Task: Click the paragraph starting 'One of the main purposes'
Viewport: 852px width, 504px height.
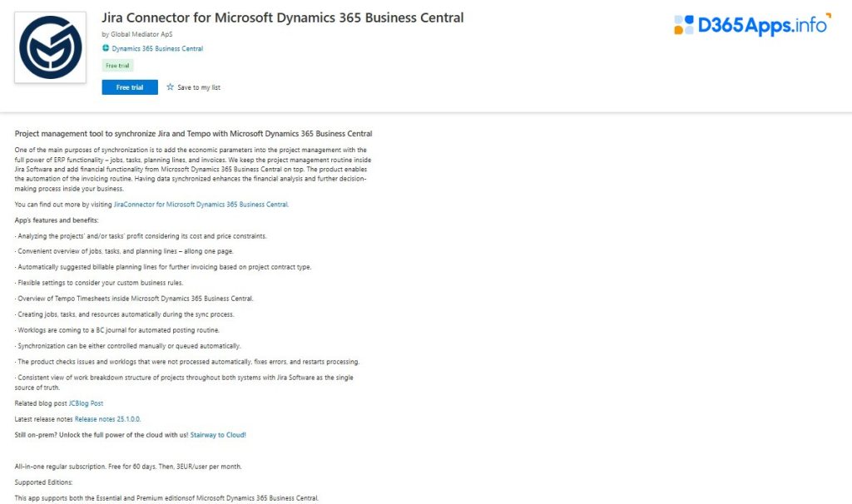Action: [x=193, y=170]
